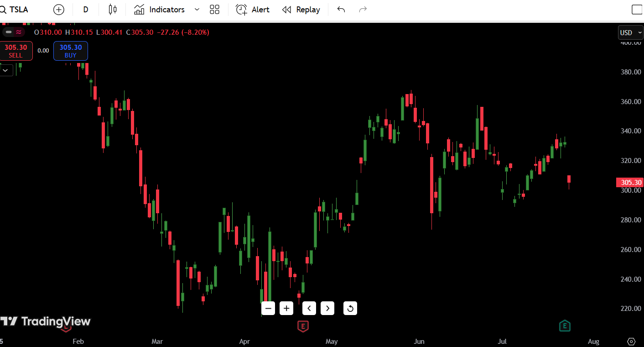Image resolution: width=644 pixels, height=347 pixels.
Task: Click the 320.00 price scale label
Action: tap(631, 161)
